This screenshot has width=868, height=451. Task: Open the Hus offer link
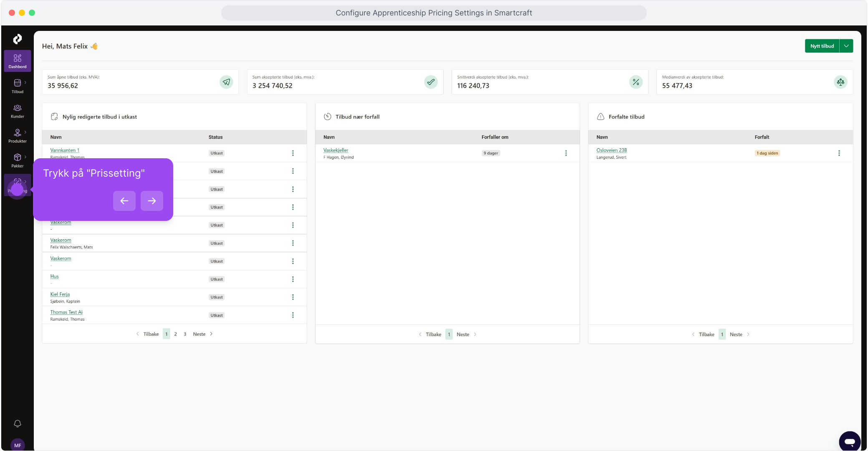pos(54,276)
